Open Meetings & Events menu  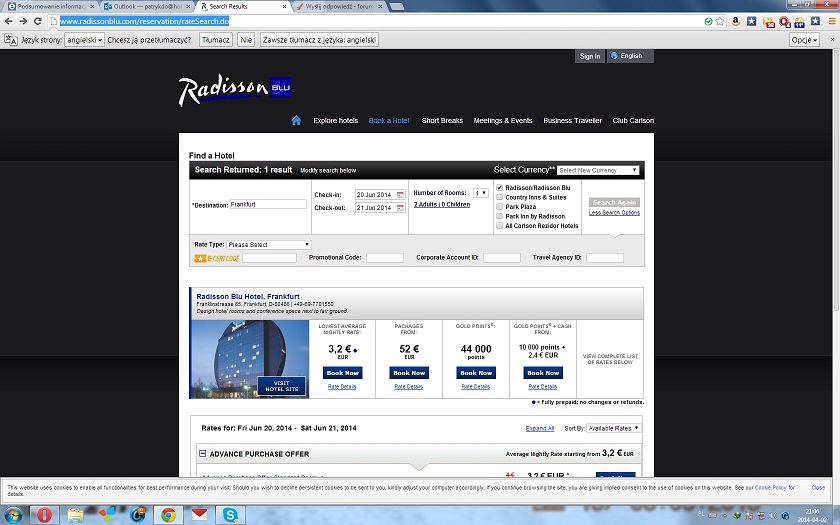point(502,121)
